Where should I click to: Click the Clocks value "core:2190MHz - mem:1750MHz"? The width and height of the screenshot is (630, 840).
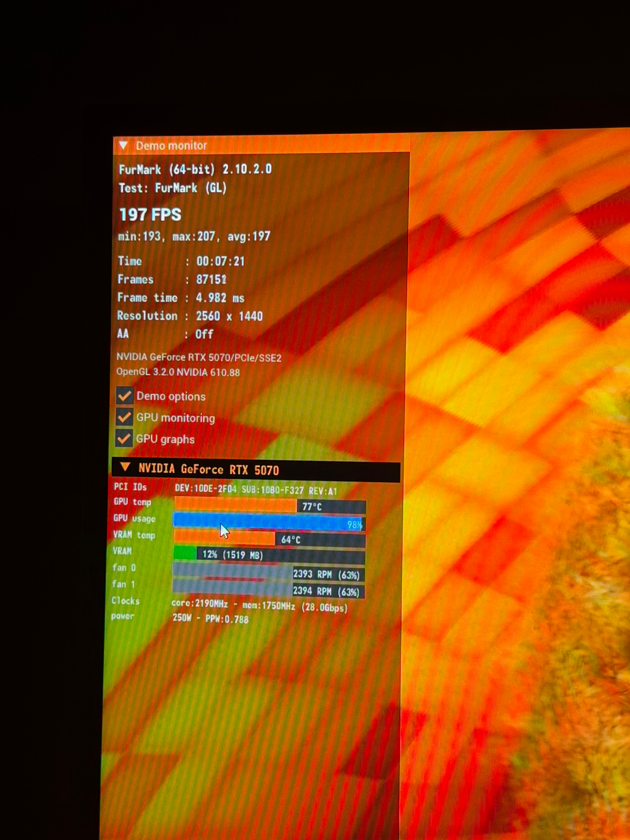259,606
